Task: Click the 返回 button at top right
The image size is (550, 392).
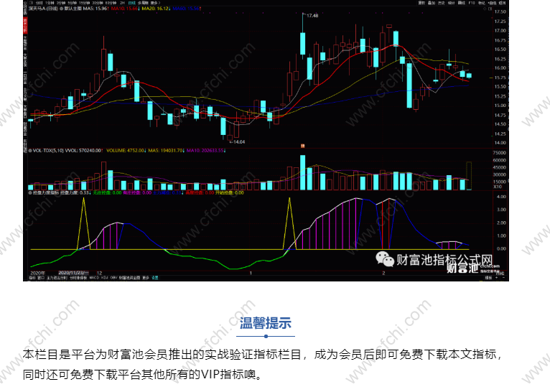Action: [x=503, y=3]
